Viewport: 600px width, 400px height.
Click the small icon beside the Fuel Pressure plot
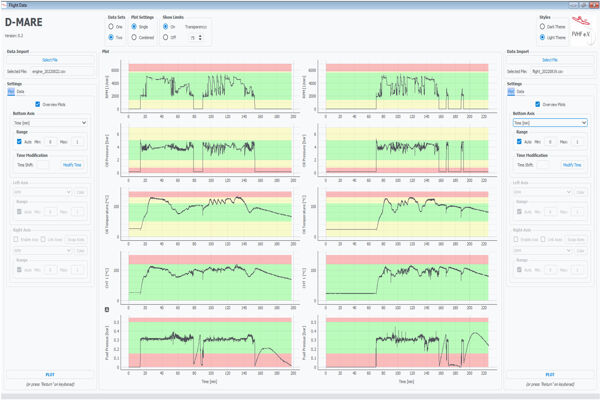(107, 311)
